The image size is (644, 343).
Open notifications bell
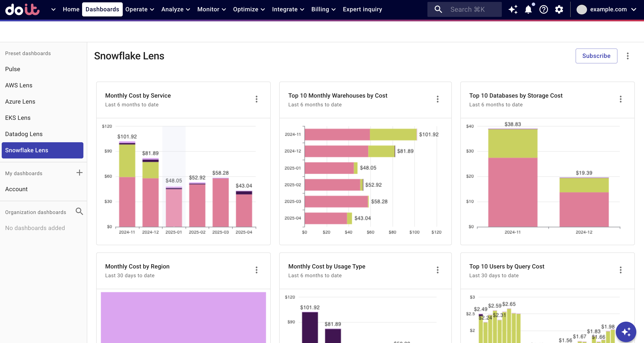[528, 9]
